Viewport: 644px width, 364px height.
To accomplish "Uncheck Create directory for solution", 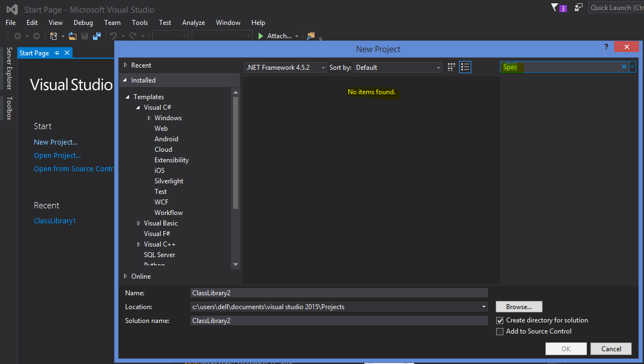I will 499,320.
